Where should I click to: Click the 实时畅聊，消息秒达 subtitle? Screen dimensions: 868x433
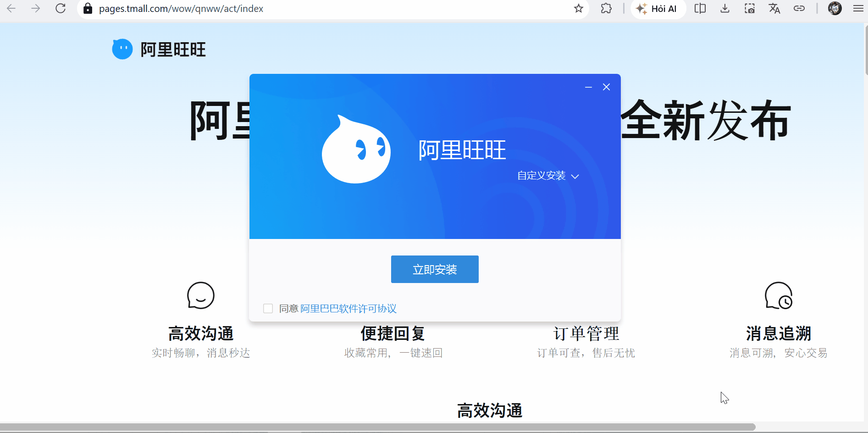coord(201,353)
